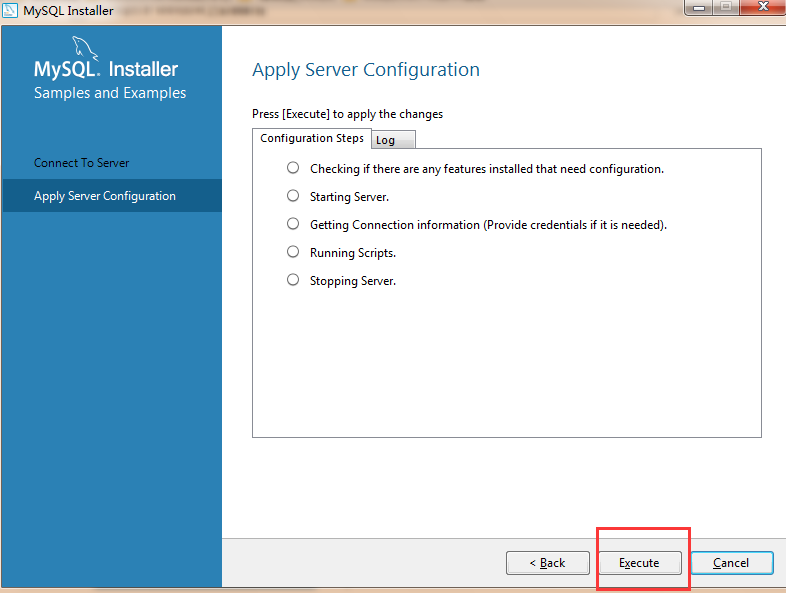Click the MySQL Installer title bar icon
786x593 pixels.
10,10
